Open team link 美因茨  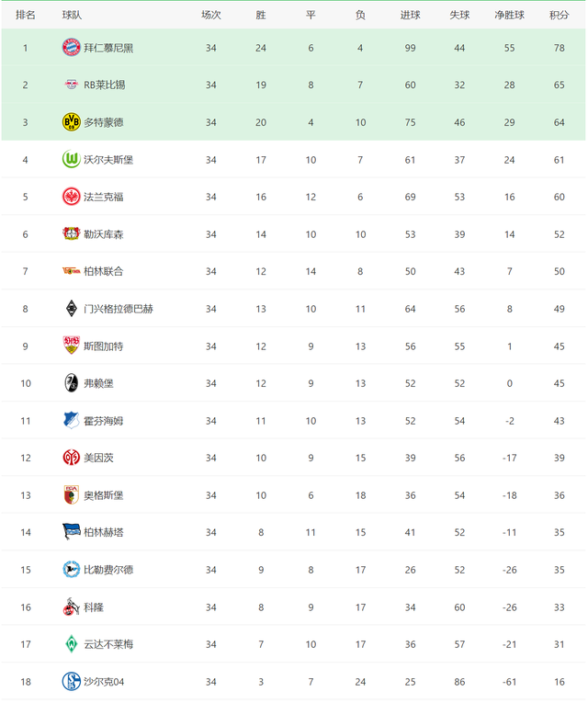coord(98,458)
